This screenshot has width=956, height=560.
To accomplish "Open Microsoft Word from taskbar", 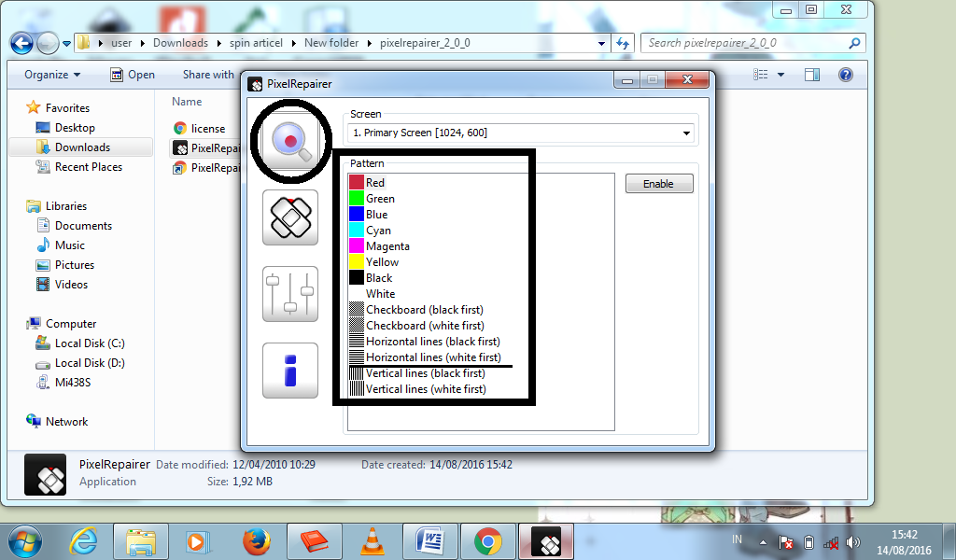I will (x=429, y=541).
